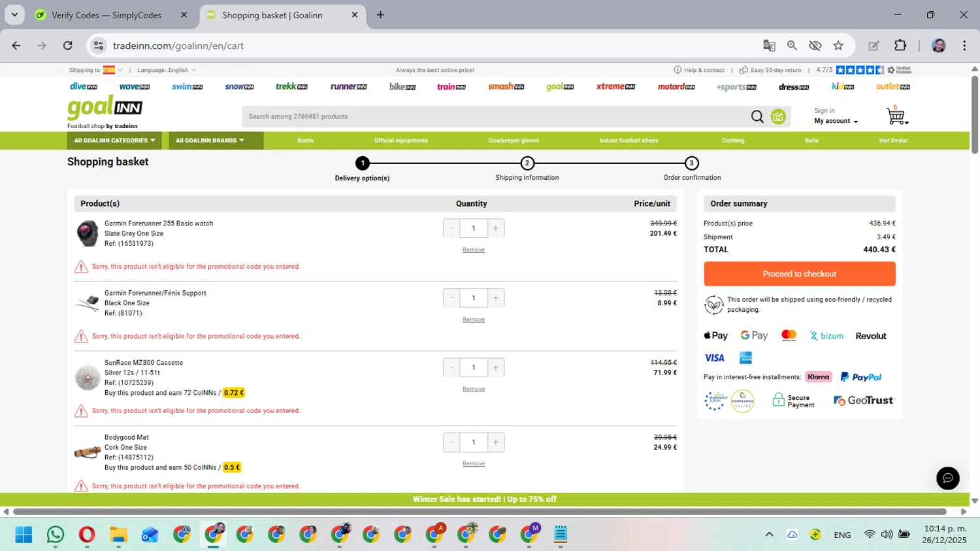Increase Garmin Forerunner 255 quantity
The height and width of the screenshot is (551, 980).
click(496, 228)
